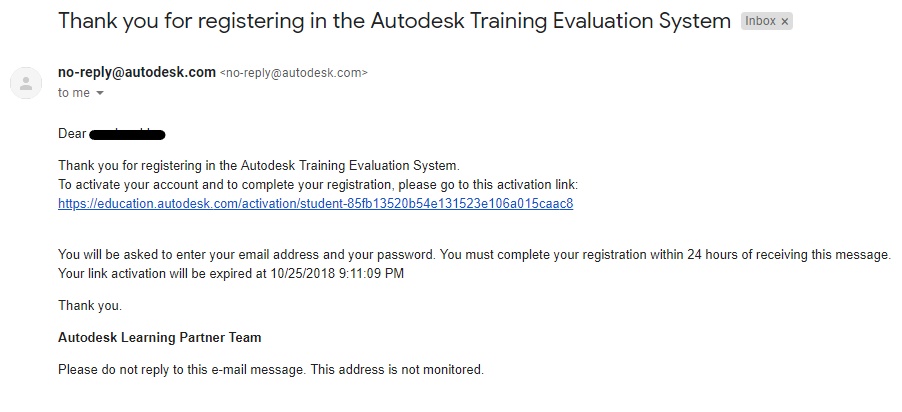This screenshot has height=412, width=902.
Task: Click the line "To activate your account"
Action: pos(318,185)
